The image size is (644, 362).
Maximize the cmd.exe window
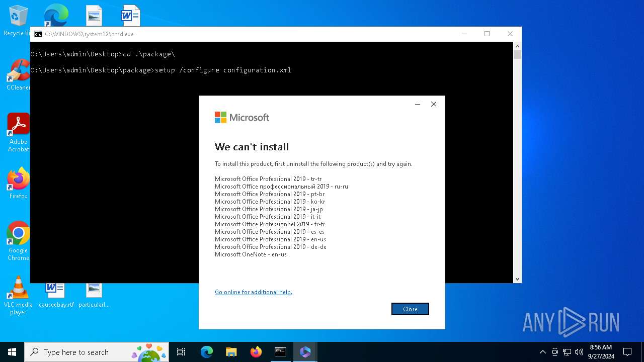[487, 34]
